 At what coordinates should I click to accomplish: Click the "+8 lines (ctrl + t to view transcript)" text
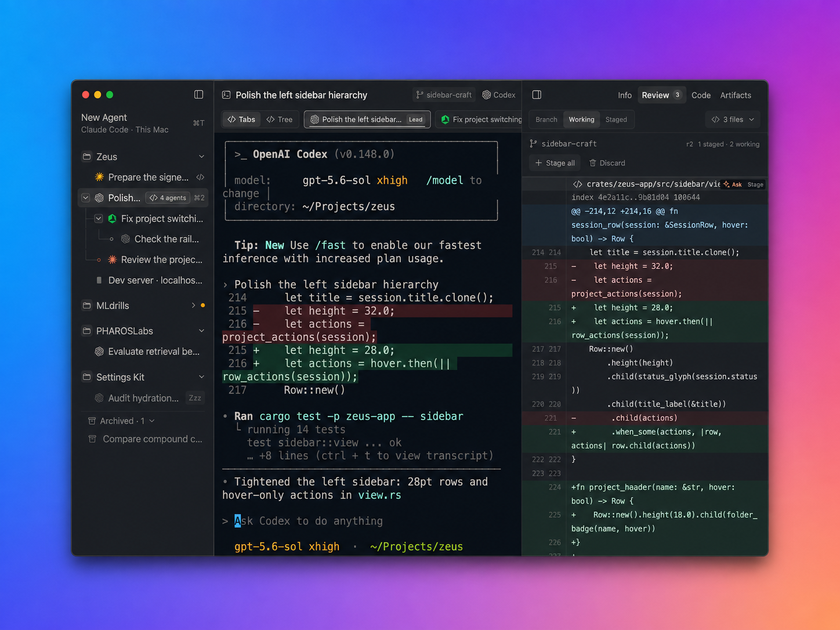point(376,456)
